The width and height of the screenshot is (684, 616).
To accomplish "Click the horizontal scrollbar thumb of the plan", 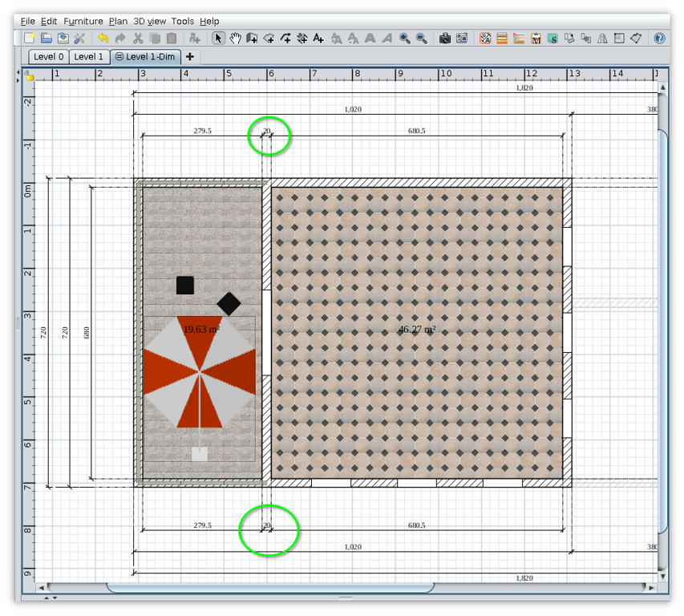I will pos(270,588).
